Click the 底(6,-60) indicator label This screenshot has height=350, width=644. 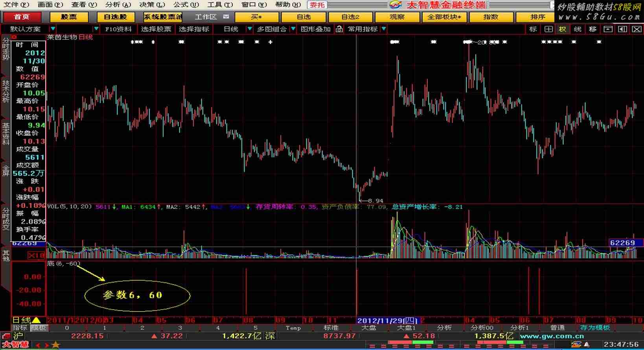pyautogui.click(x=64, y=263)
